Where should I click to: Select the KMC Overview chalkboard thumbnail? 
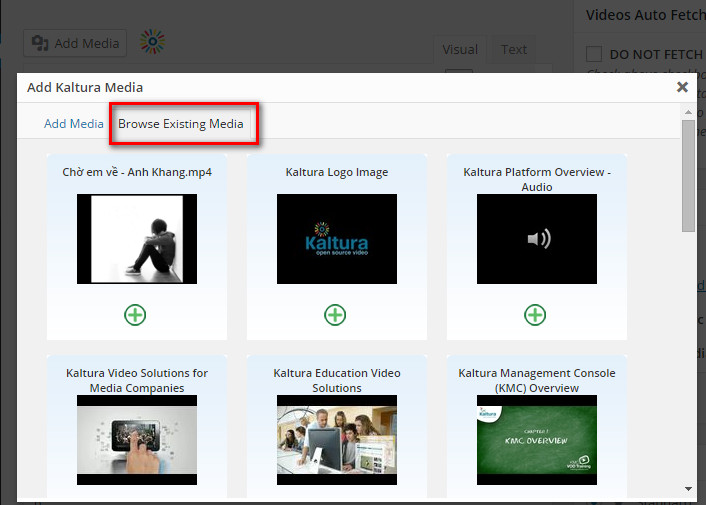click(536, 440)
